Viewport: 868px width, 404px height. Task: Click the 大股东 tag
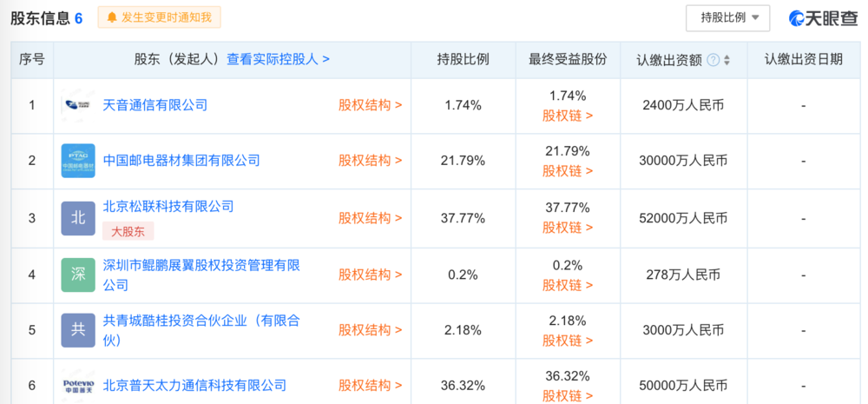128,231
